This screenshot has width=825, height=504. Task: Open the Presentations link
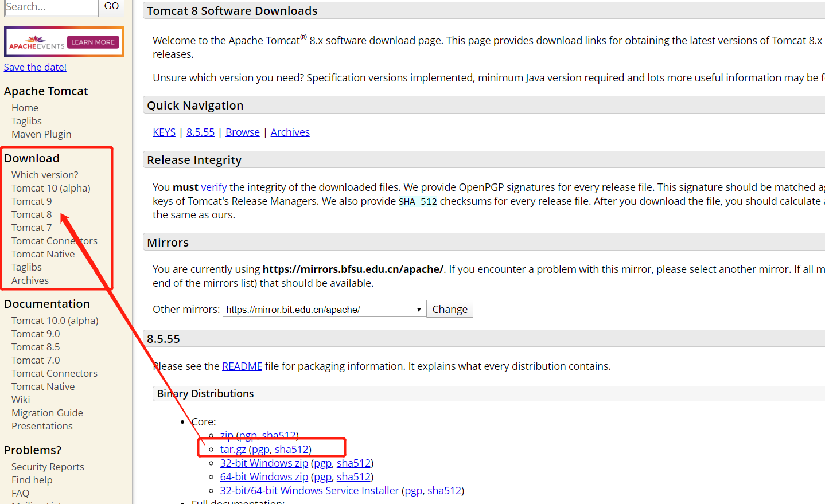point(42,426)
